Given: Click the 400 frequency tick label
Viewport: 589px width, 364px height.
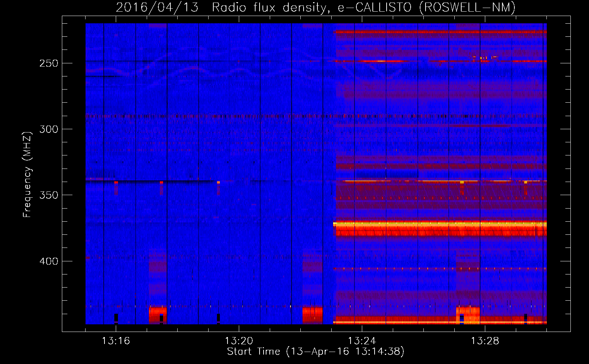Looking at the screenshot, I should tap(48, 261).
